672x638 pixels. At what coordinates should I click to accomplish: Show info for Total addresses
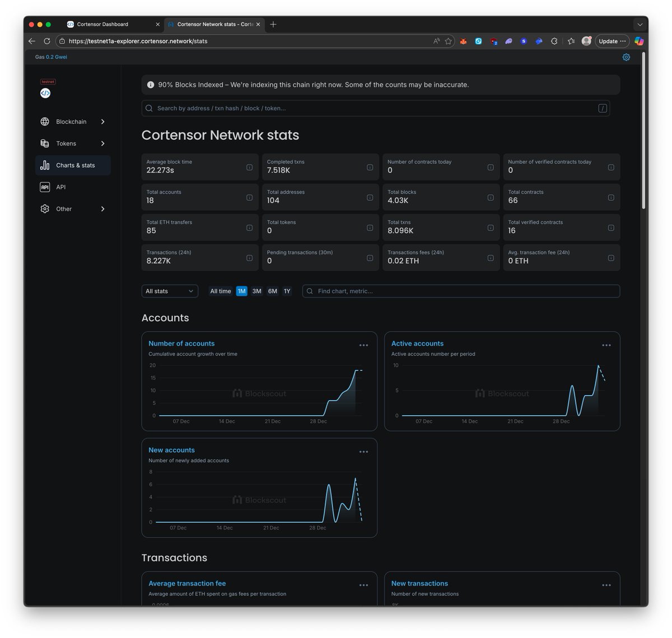coord(370,198)
